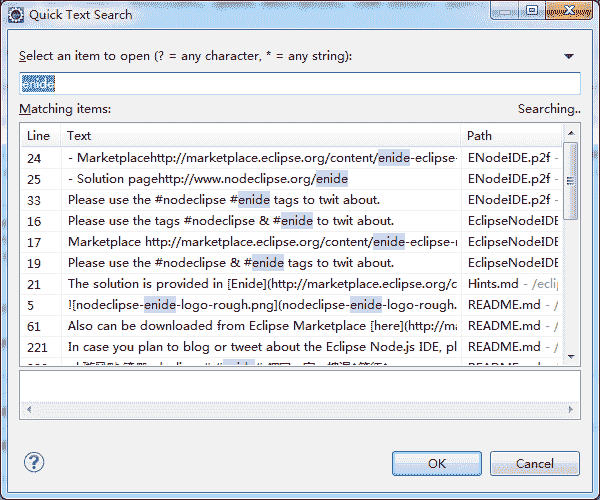The height and width of the screenshot is (500, 600).
Task: Select line 16 'tags #nodeclipse & #enide' row
Action: pyautogui.click(x=292, y=221)
